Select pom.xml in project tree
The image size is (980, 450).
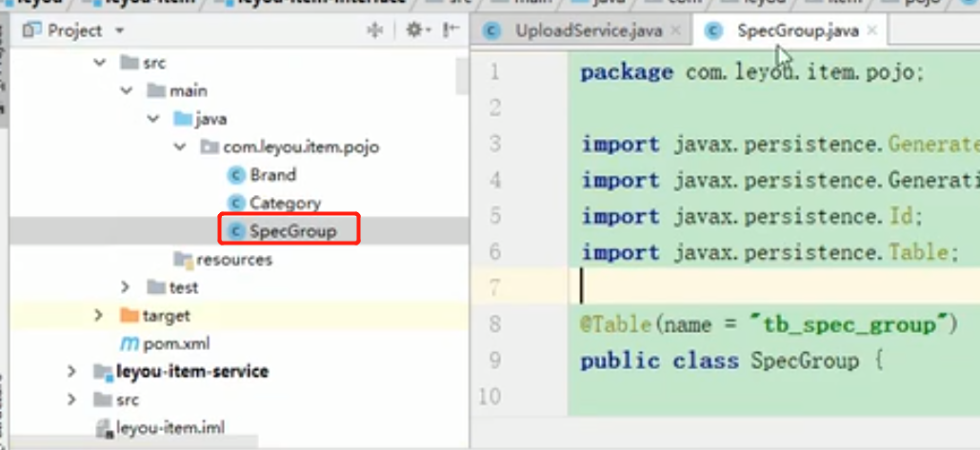click(176, 343)
